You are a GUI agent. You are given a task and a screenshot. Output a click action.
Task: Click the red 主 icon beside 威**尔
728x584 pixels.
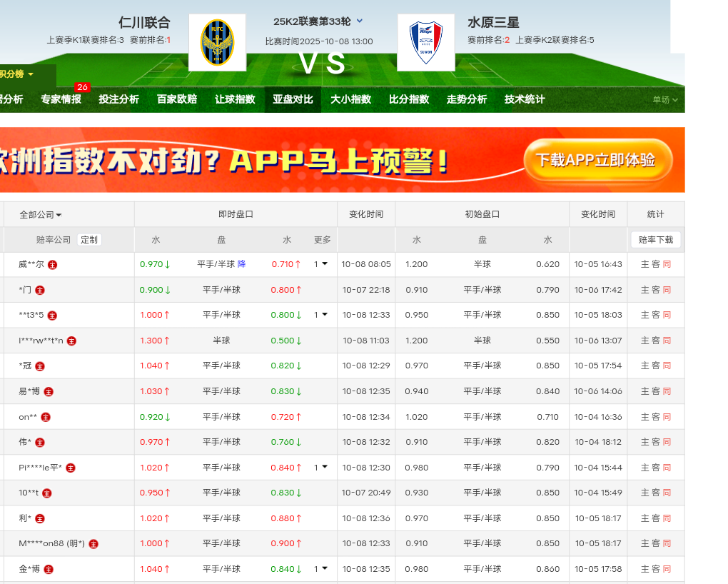point(53,265)
